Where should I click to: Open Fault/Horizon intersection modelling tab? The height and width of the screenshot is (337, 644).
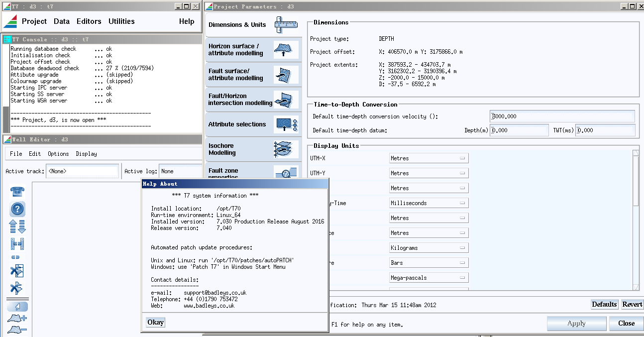tap(253, 99)
